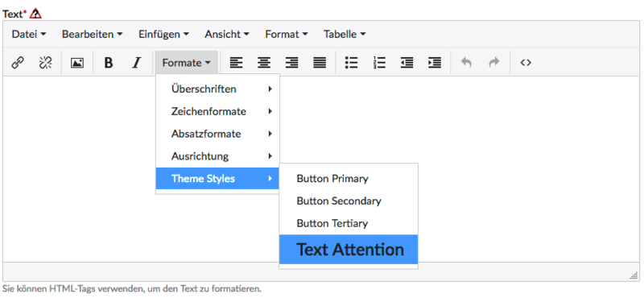Choose Button Secondary style

click(349, 201)
